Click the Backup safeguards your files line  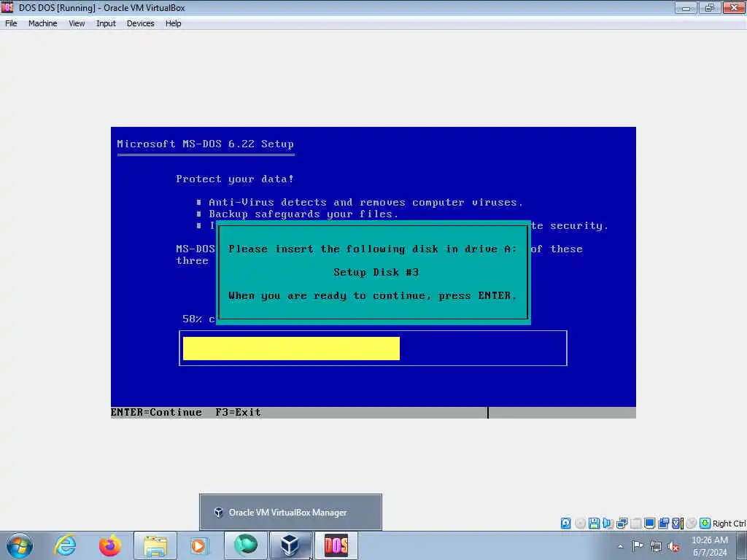tap(303, 214)
